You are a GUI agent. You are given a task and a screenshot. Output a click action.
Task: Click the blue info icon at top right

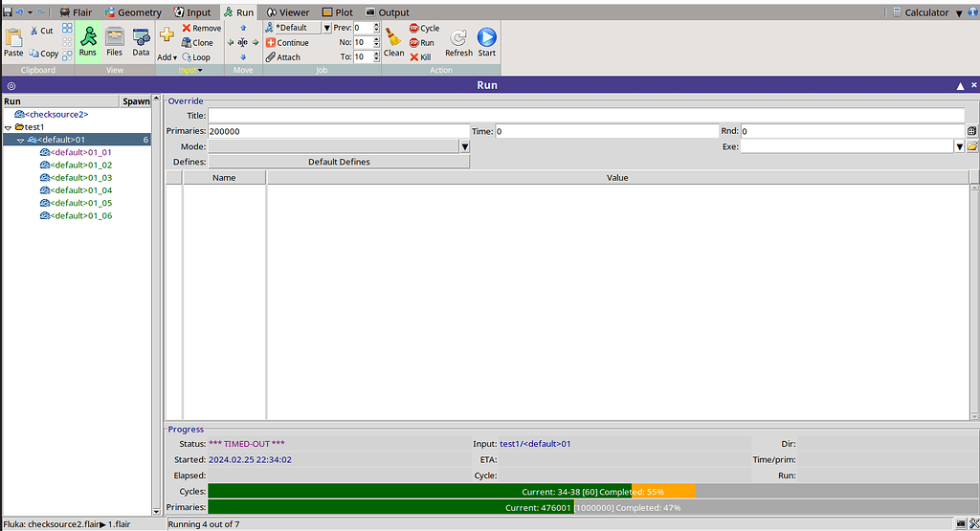[x=972, y=12]
